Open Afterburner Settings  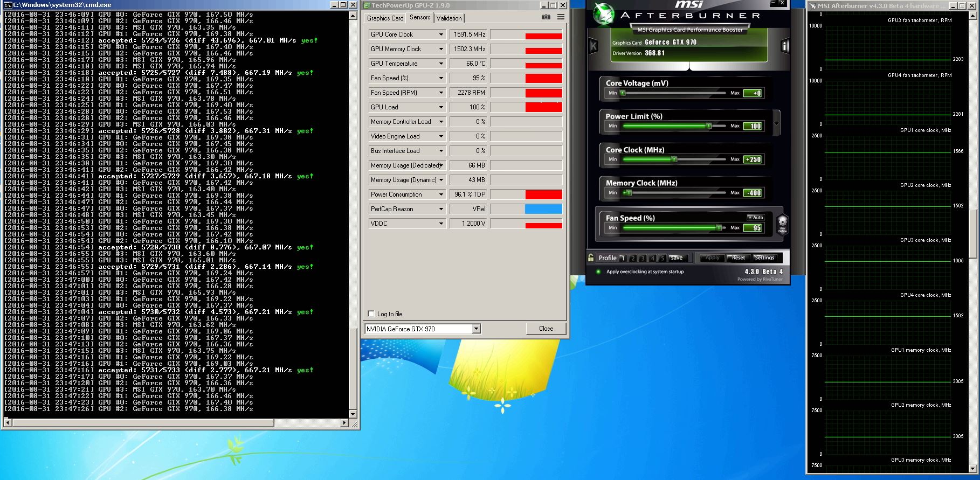point(764,258)
